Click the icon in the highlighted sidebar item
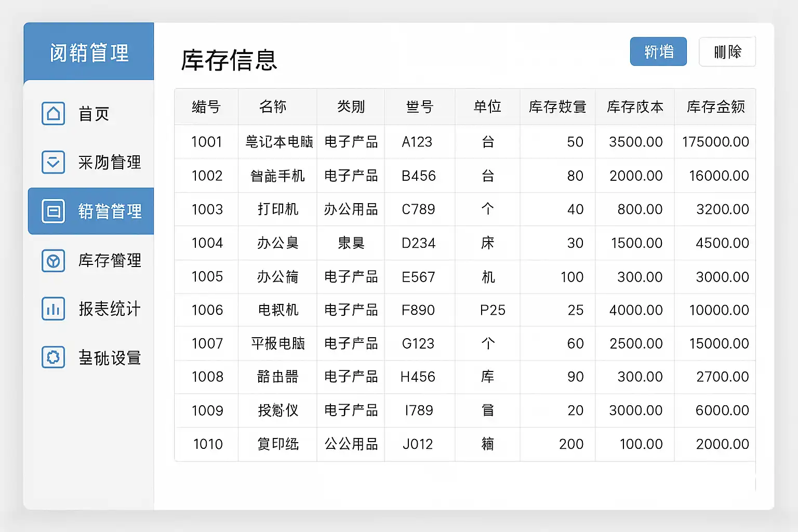798x532 pixels. [x=53, y=211]
